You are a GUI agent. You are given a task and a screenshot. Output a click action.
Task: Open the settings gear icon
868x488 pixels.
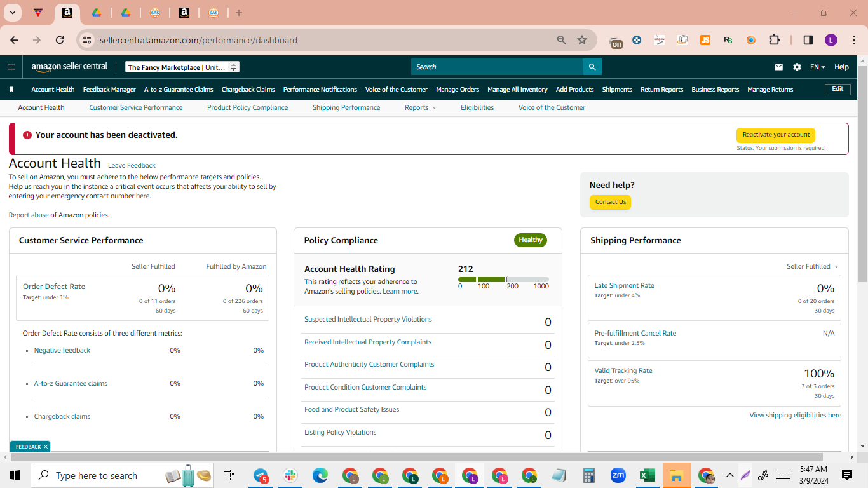797,67
